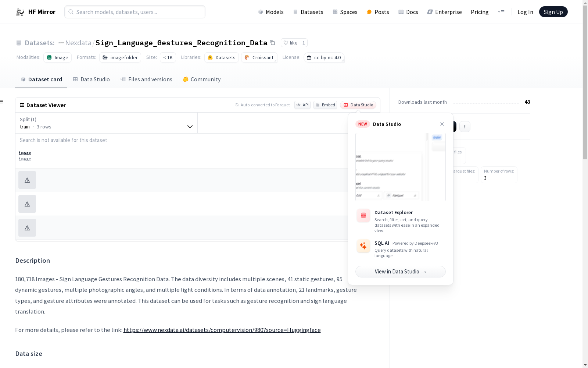Click the warning icon in the second image row
588x368 pixels.
pyautogui.click(x=27, y=204)
